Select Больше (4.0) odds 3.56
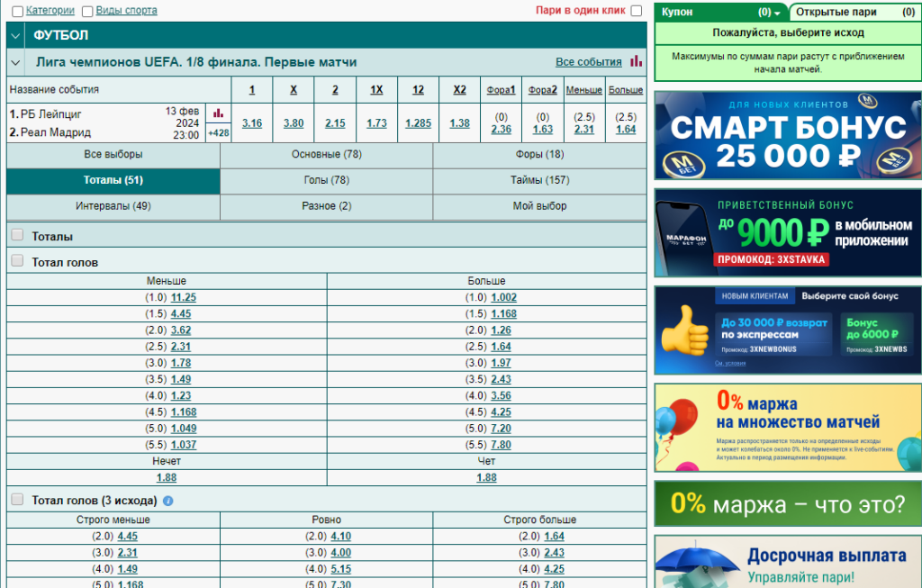 (x=501, y=396)
